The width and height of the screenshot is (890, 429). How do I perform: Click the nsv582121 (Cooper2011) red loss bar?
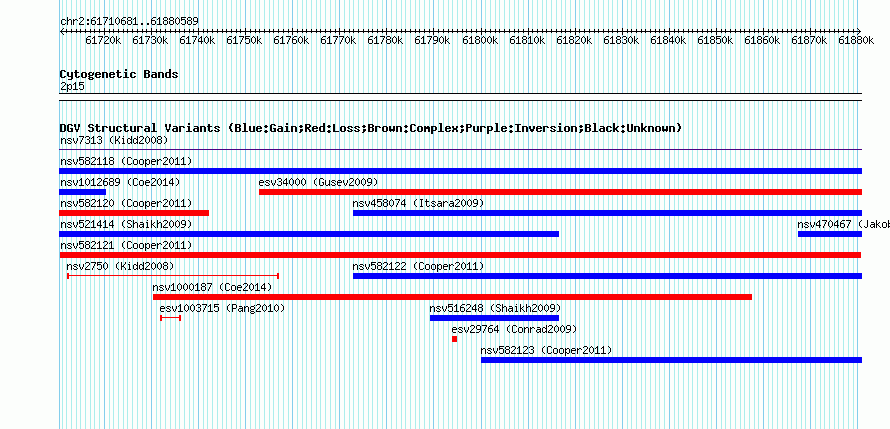(x=461, y=255)
